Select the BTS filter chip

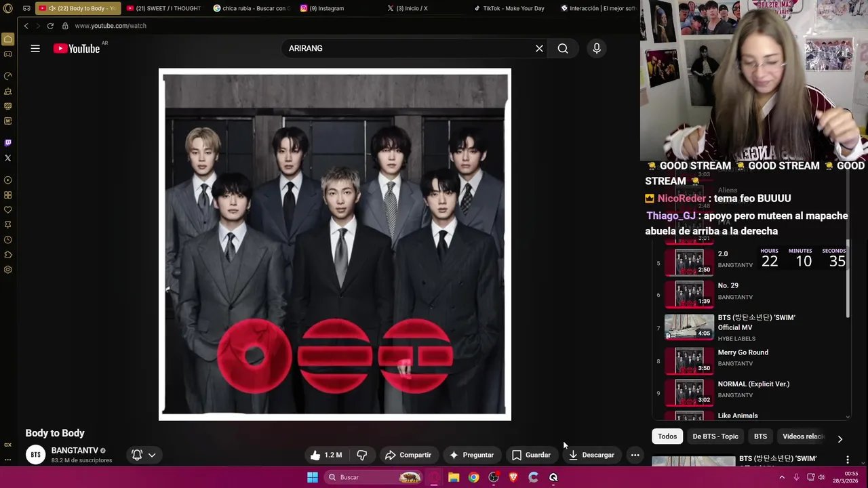click(761, 436)
